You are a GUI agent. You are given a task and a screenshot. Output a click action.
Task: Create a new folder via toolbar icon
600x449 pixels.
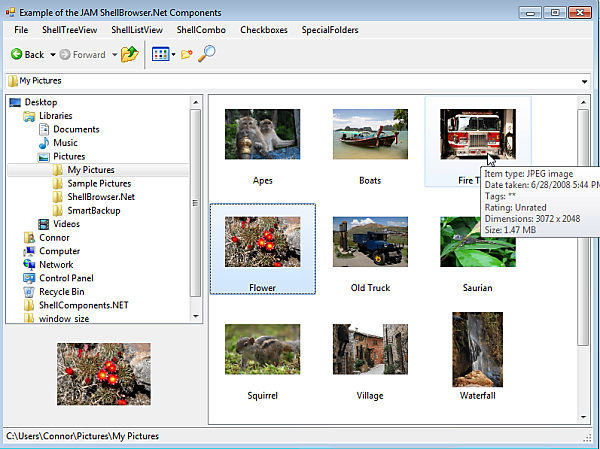(187, 54)
